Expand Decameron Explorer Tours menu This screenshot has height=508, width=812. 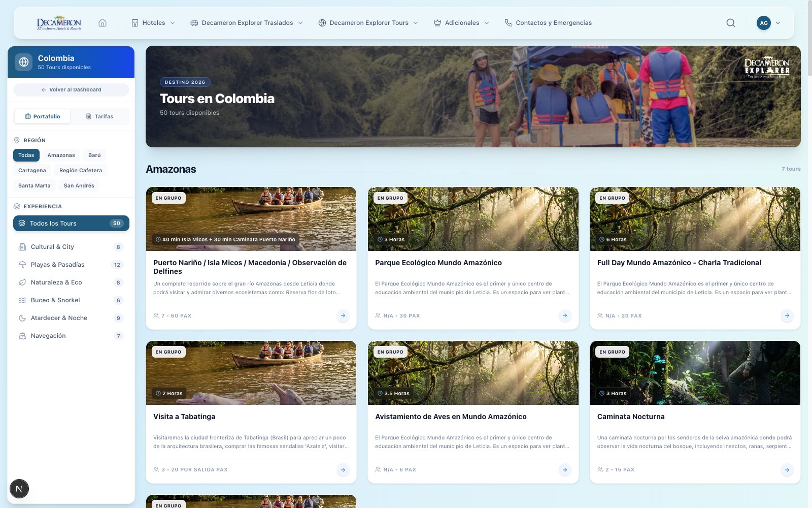click(368, 23)
